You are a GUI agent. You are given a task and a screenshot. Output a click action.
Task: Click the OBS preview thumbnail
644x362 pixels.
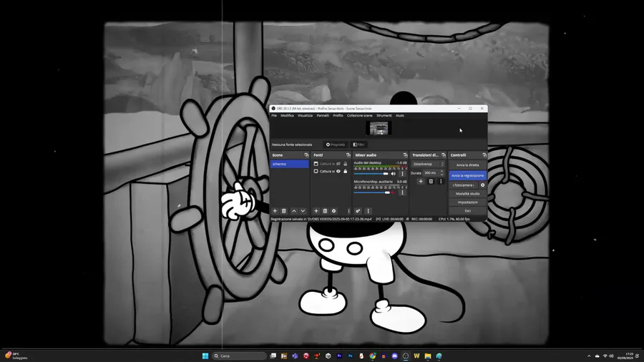[x=379, y=128]
